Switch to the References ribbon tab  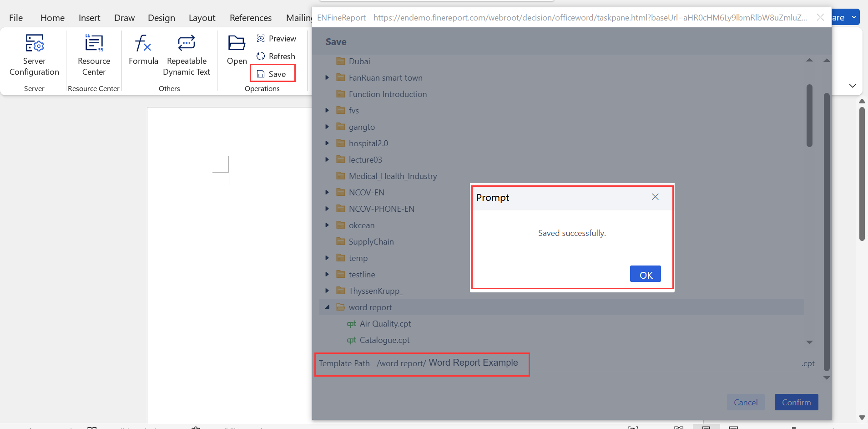pyautogui.click(x=251, y=18)
